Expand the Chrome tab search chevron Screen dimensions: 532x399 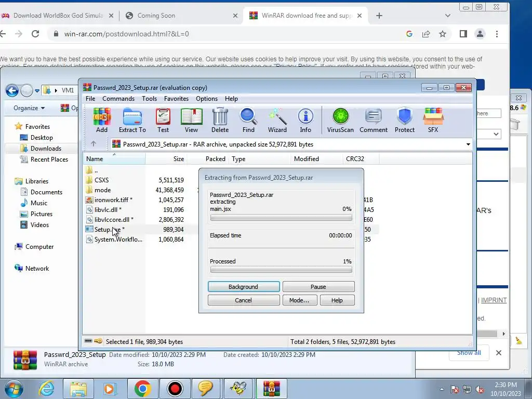point(447,16)
